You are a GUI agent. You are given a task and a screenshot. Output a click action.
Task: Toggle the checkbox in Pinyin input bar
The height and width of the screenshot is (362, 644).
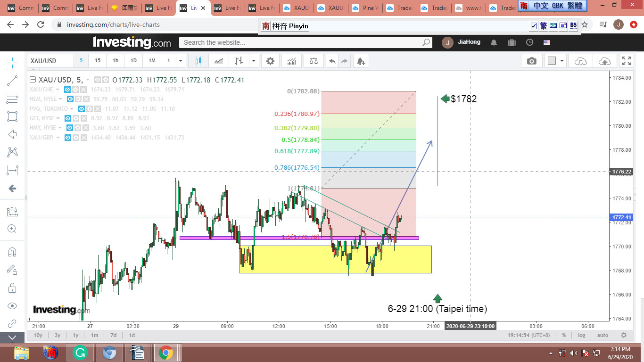click(x=534, y=26)
